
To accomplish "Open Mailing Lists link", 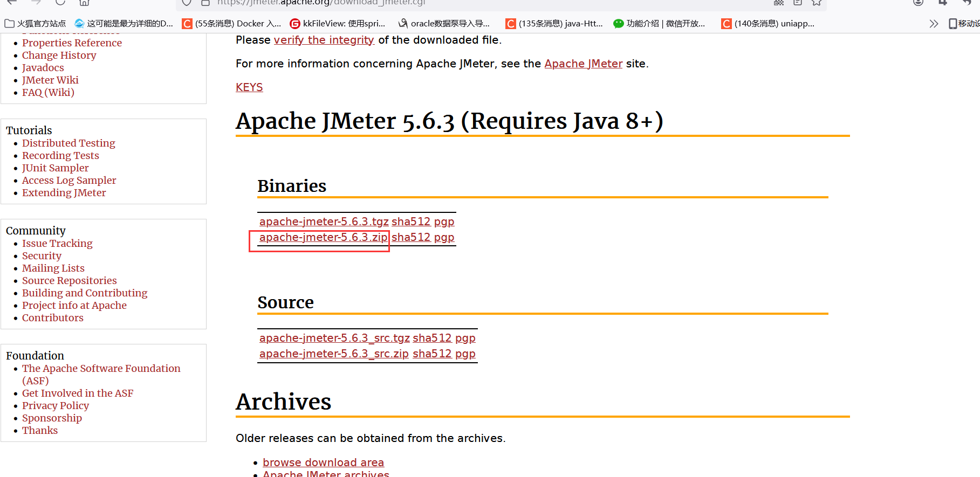I will [x=53, y=268].
